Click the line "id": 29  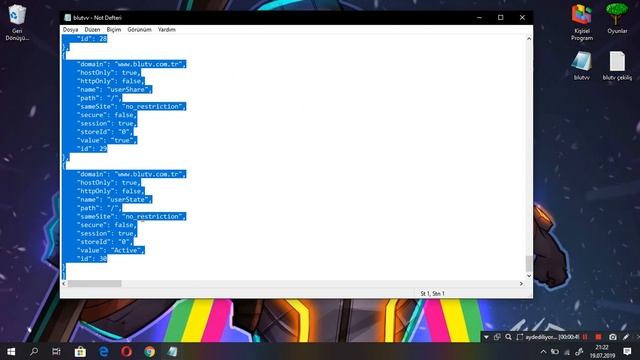tap(91, 149)
